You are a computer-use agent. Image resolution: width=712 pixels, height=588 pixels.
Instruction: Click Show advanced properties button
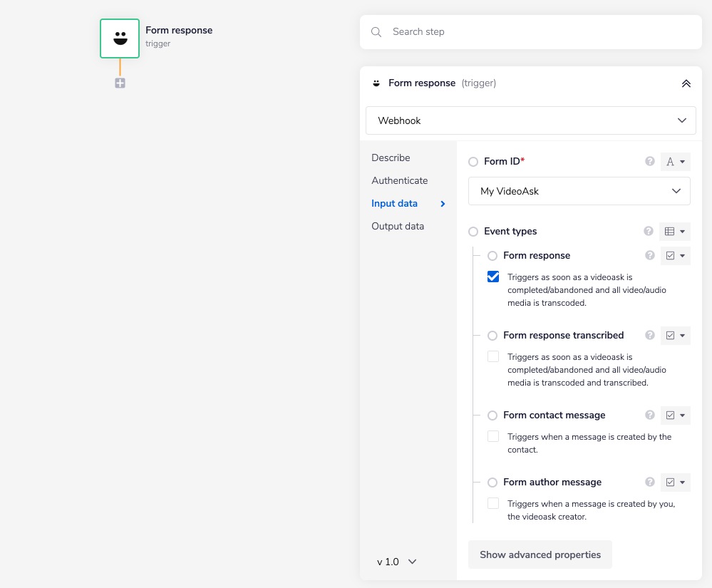click(x=540, y=555)
